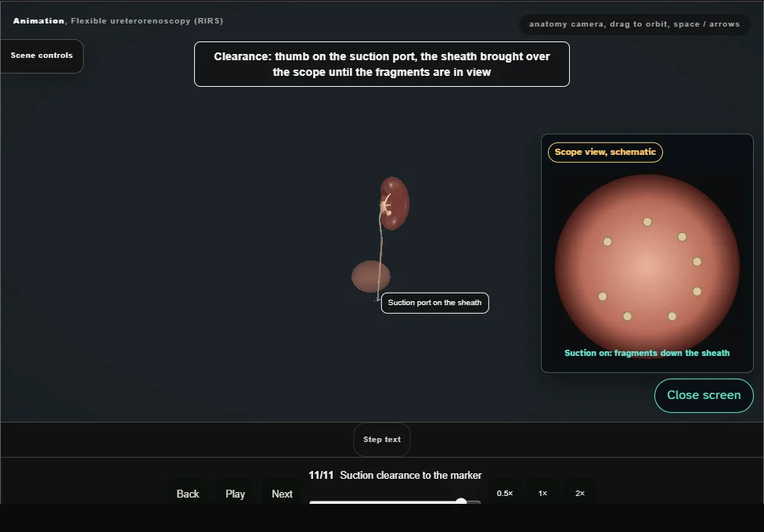Click the bladder model in the scene
This screenshot has width=764, height=532.
click(x=371, y=276)
